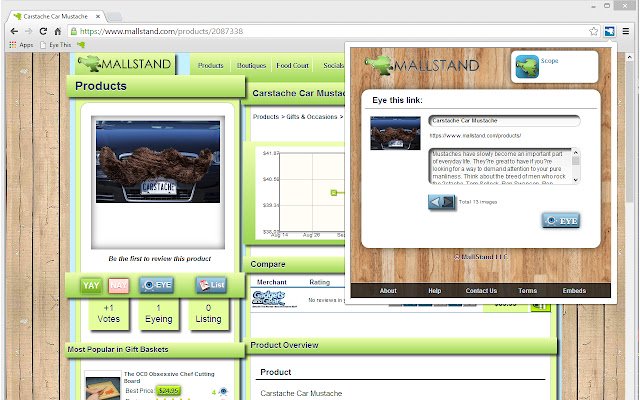Click the EYE button under product image
The width and height of the screenshot is (640, 400).
click(156, 285)
